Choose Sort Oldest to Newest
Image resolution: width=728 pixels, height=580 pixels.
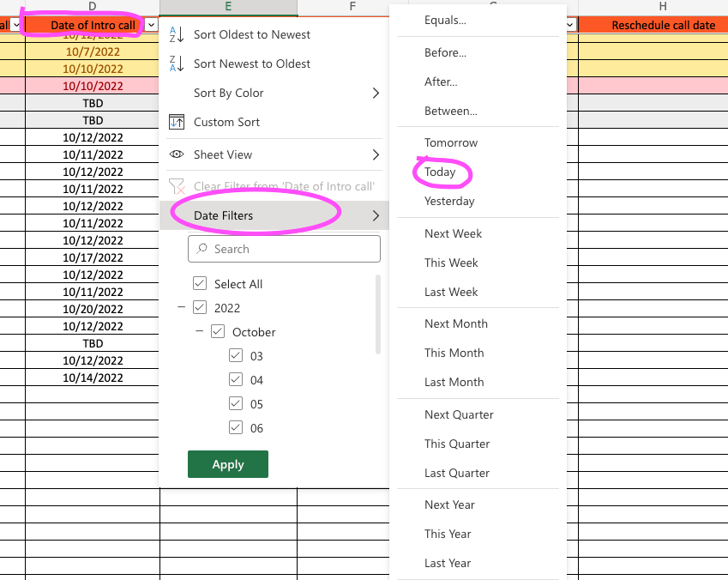[x=274, y=34]
